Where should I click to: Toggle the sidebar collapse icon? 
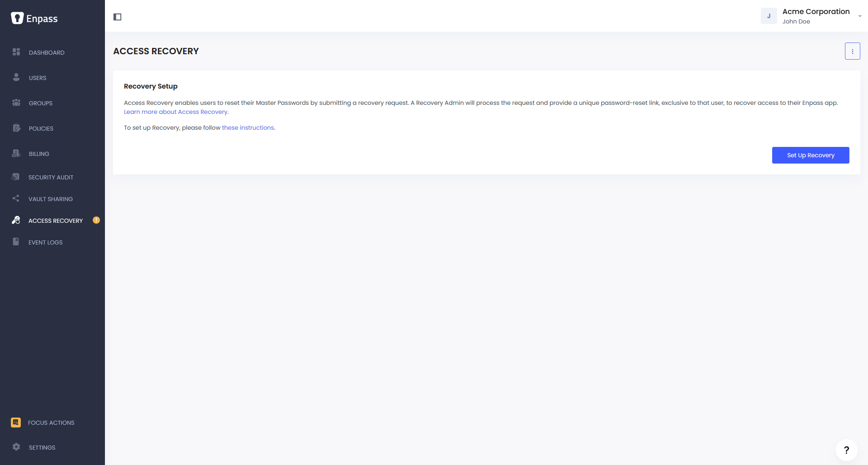click(118, 17)
